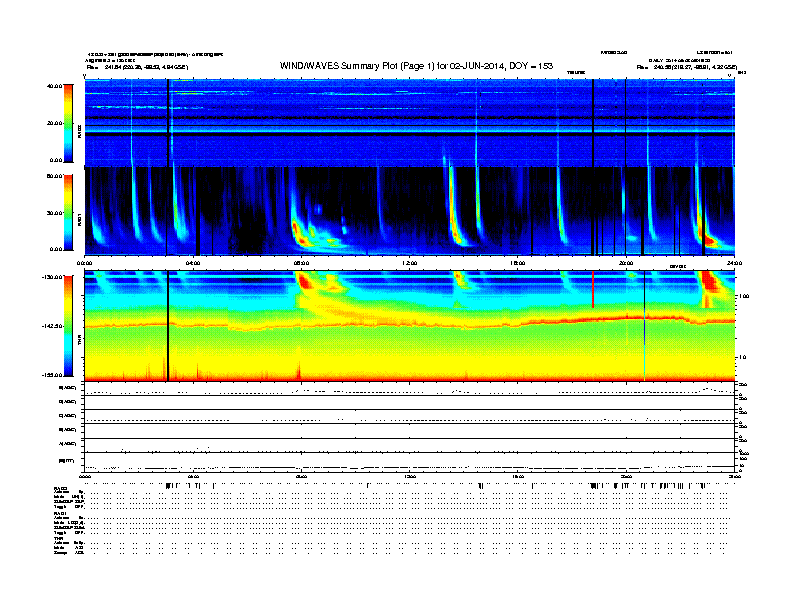Click the 30.00 label on RAD1 color scale

click(54, 213)
